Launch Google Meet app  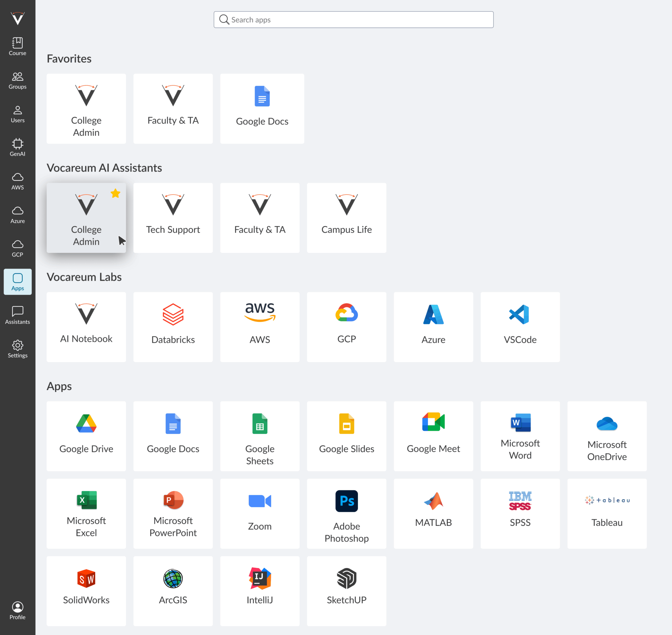433,436
